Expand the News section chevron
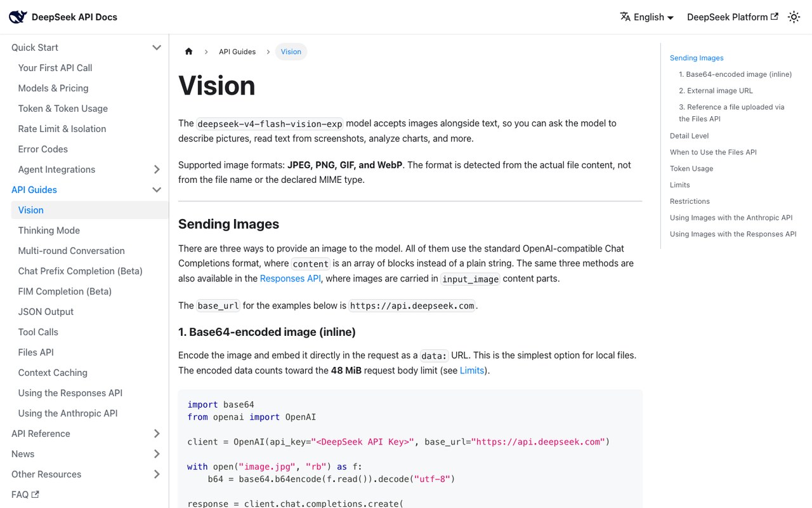Viewport: 812px width, 508px height. tap(157, 454)
